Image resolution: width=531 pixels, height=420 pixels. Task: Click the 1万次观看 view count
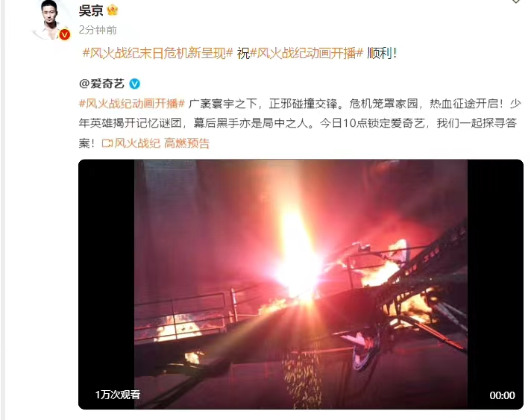tap(118, 395)
